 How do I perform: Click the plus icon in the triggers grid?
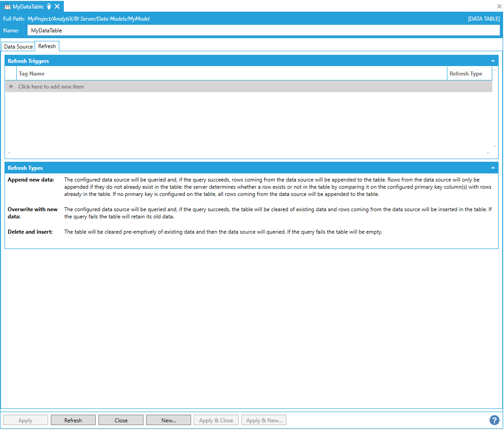[11, 87]
